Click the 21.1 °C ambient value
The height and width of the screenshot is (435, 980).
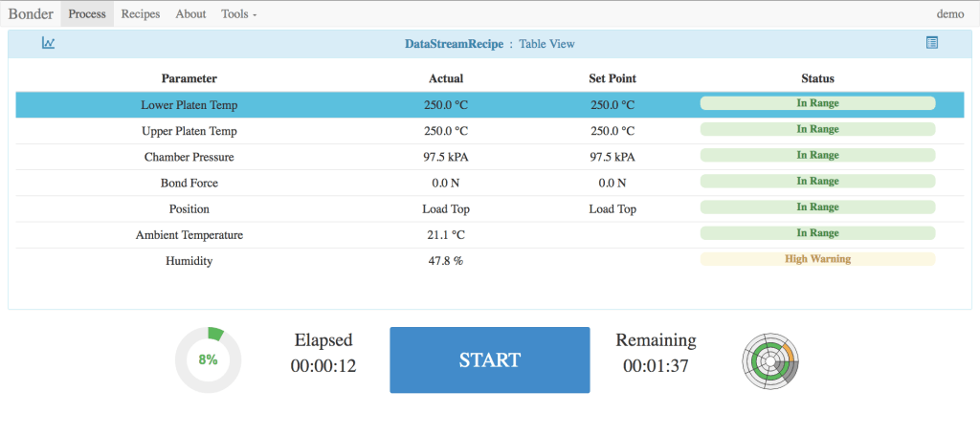click(x=446, y=235)
